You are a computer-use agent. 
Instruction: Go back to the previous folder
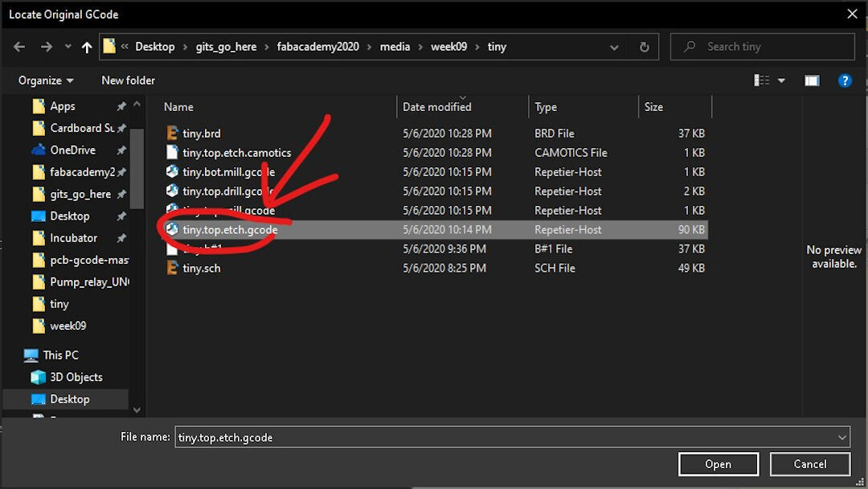[x=19, y=47]
